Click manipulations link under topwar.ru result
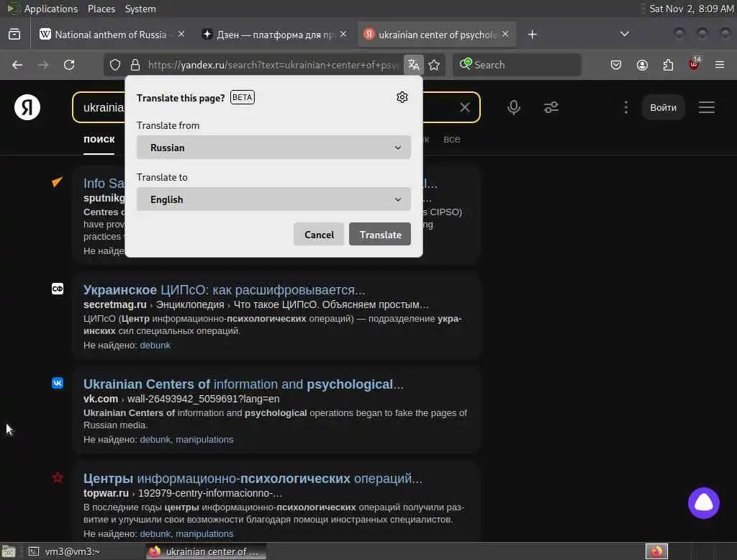 click(204, 533)
